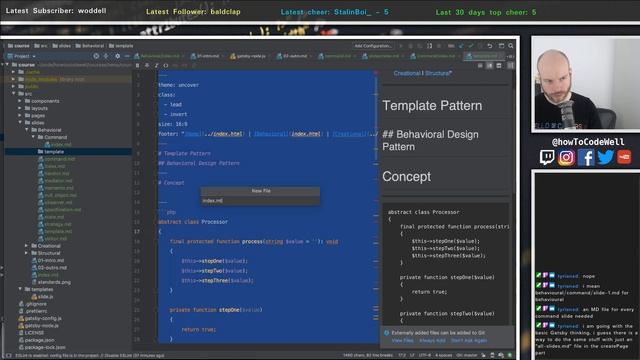This screenshot has width=640, height=360.
Task: Expand the Structural folder
Action: click(x=27, y=253)
